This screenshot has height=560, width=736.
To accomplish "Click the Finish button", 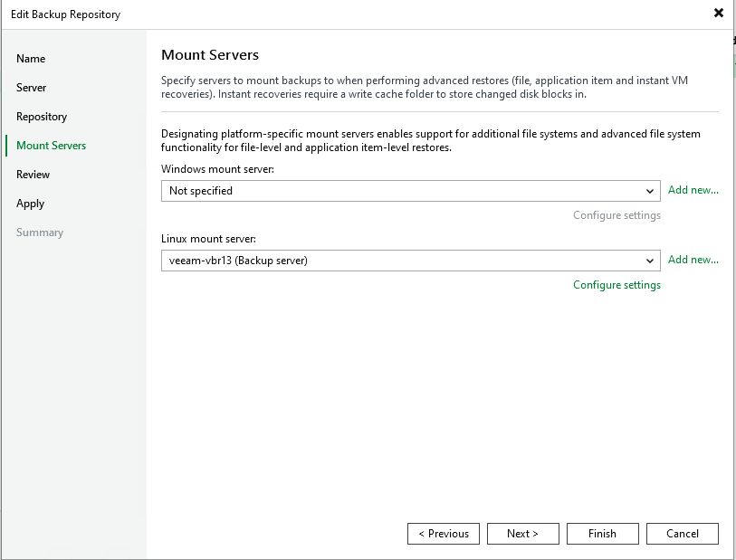I will (603, 534).
